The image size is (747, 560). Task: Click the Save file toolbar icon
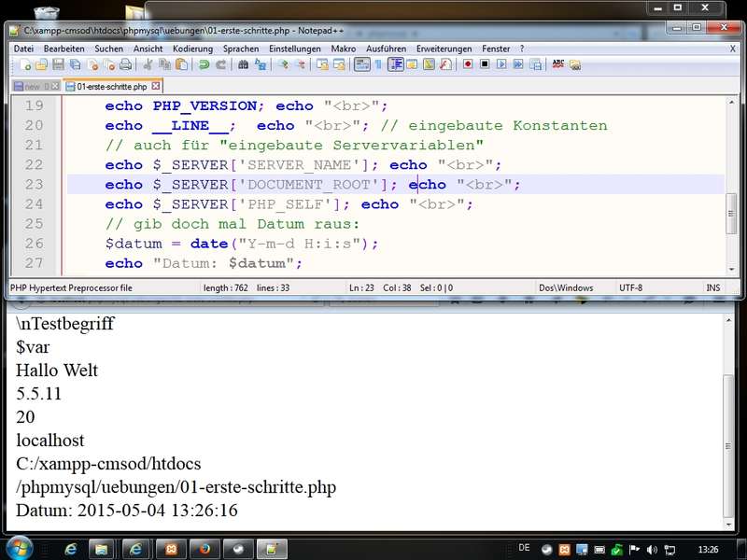tap(58, 64)
